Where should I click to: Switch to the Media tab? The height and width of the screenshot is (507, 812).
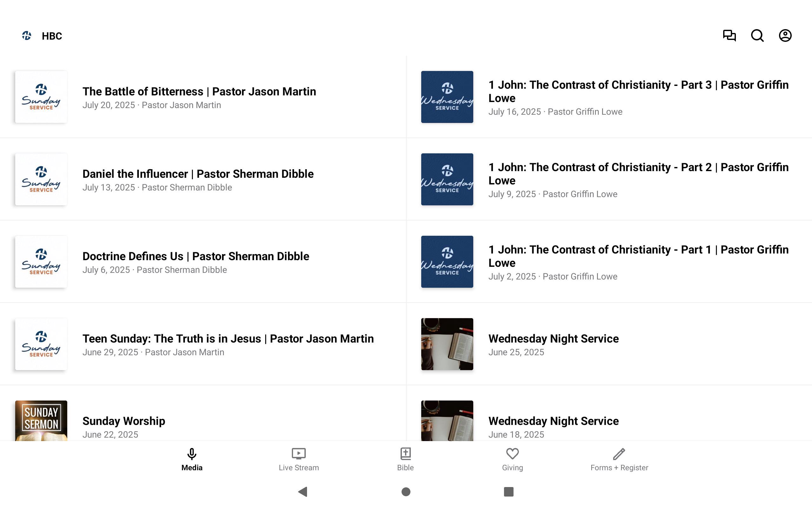point(192,459)
